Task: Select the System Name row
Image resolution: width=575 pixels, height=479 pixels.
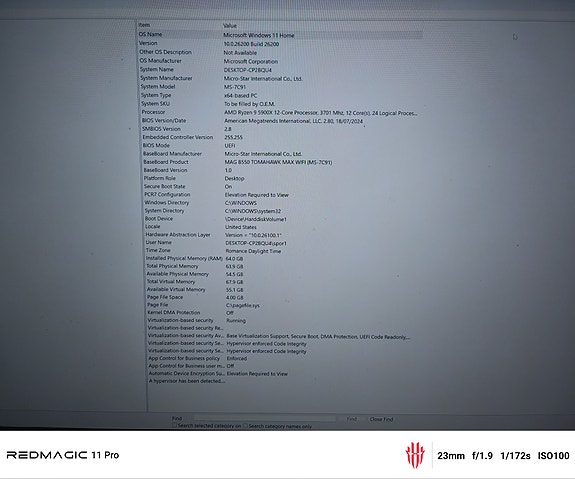Action: tap(206, 69)
